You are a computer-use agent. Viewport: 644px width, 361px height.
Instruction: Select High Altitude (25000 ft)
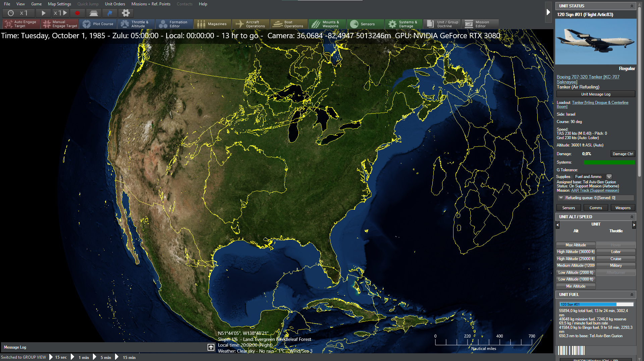point(576,259)
